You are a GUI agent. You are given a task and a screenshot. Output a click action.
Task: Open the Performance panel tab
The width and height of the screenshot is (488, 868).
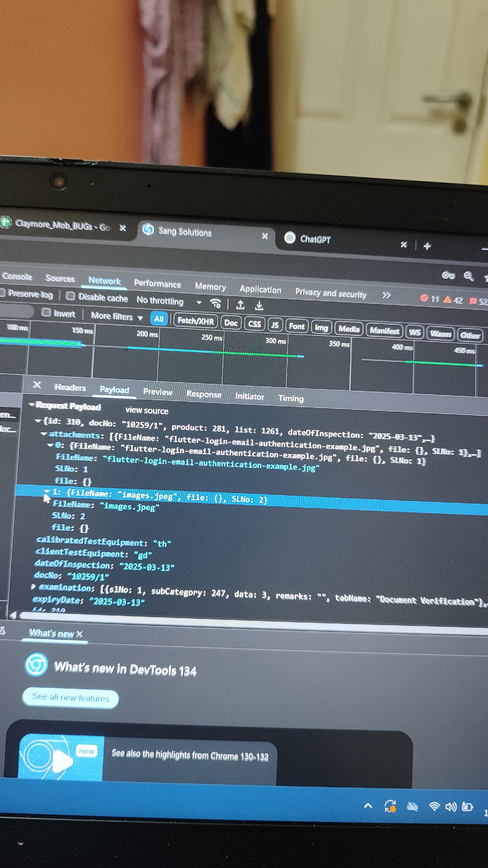[x=157, y=284]
